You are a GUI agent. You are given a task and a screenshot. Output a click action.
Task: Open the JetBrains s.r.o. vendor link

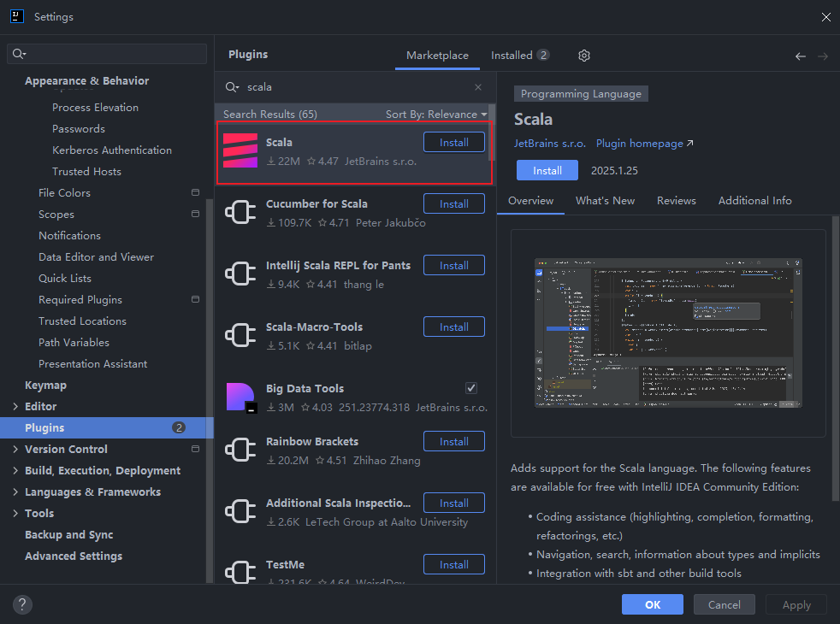550,144
